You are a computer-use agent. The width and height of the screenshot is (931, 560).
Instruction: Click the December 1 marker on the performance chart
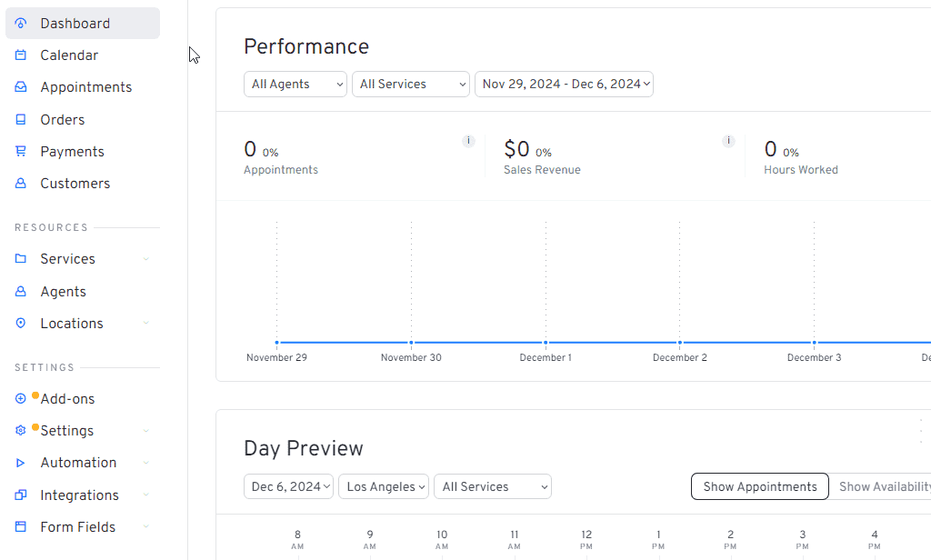point(546,343)
